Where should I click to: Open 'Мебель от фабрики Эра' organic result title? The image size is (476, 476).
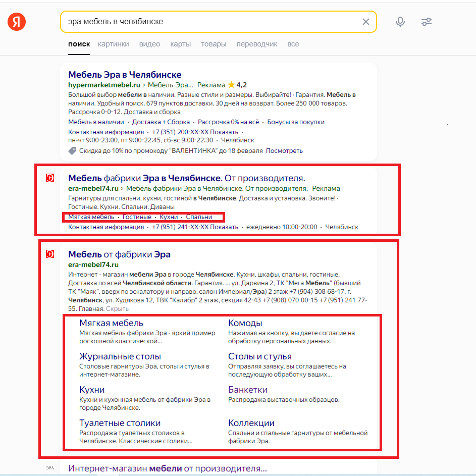tap(119, 254)
